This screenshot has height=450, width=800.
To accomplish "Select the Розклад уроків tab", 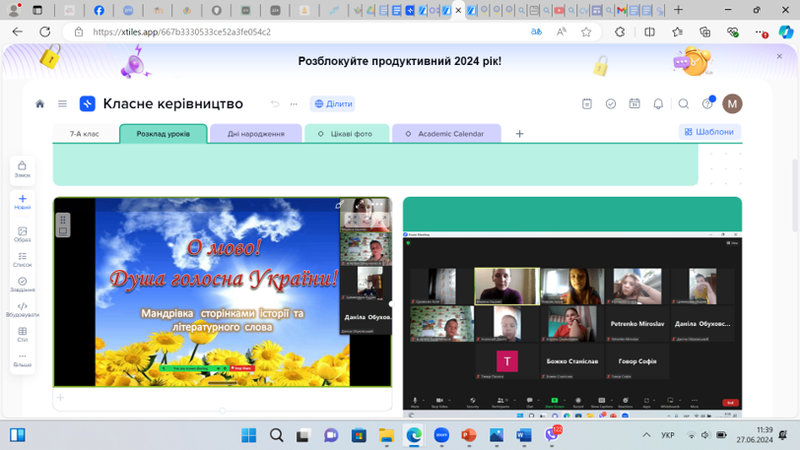I will click(163, 134).
